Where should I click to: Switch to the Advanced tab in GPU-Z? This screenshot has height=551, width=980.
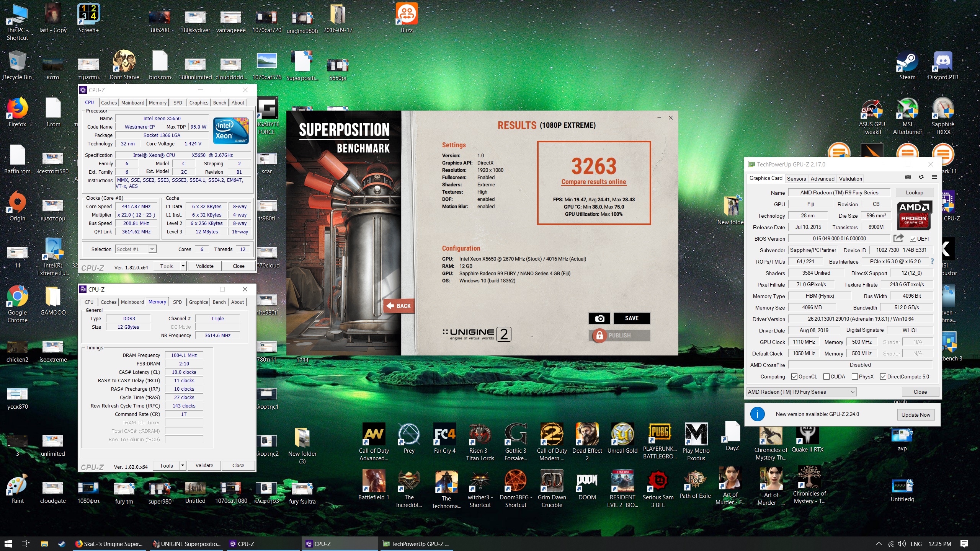[822, 179]
